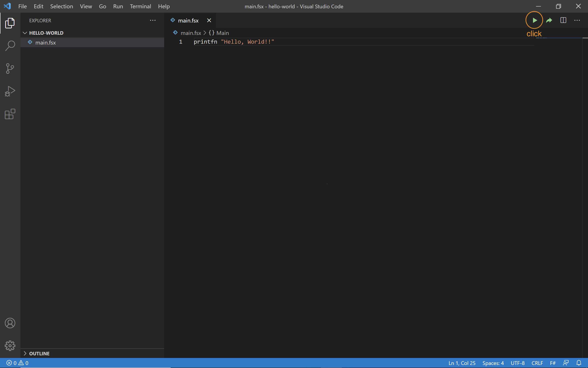588x368 pixels.
Task: Select main.fsx in Explorer tree
Action: pyautogui.click(x=46, y=43)
